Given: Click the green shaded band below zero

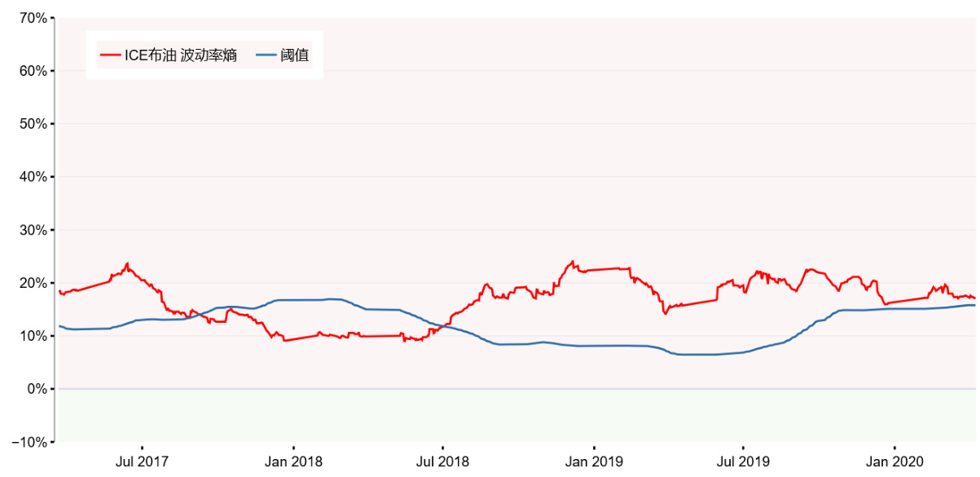Looking at the screenshot, I should pyautogui.click(x=515, y=416).
